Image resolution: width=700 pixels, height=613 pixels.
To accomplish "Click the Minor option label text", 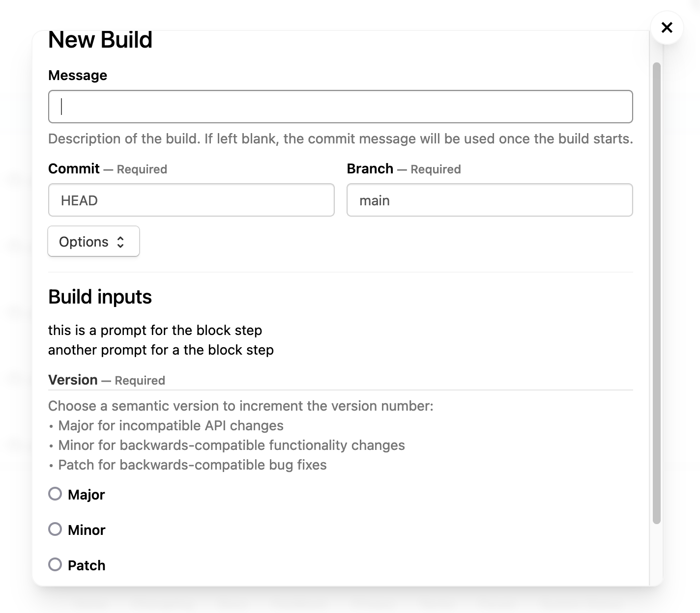I will point(87,530).
